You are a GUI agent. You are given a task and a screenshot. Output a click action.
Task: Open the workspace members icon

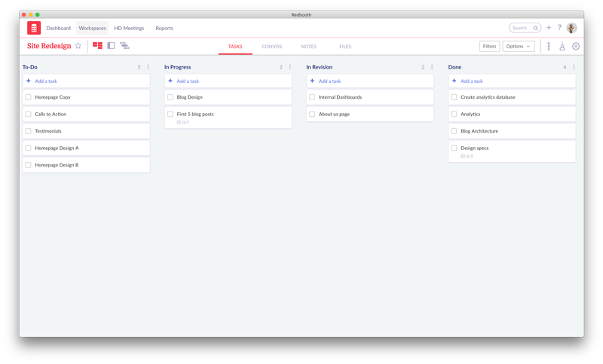pyautogui.click(x=562, y=47)
